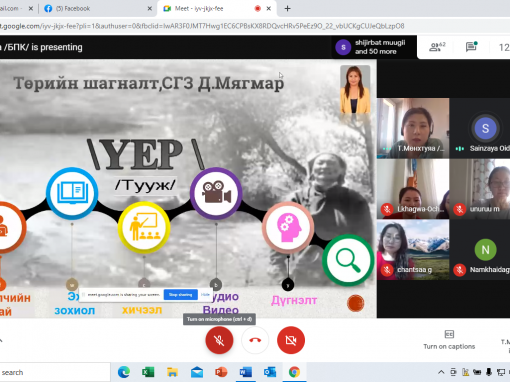This screenshot has height=382, width=510.
Task: Click Stop sharing button
Action: pos(180,295)
